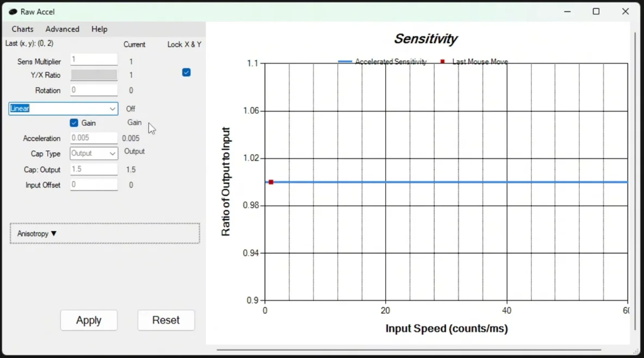This screenshot has height=358, width=644.
Task: Open the Charts menu
Action: coord(22,29)
